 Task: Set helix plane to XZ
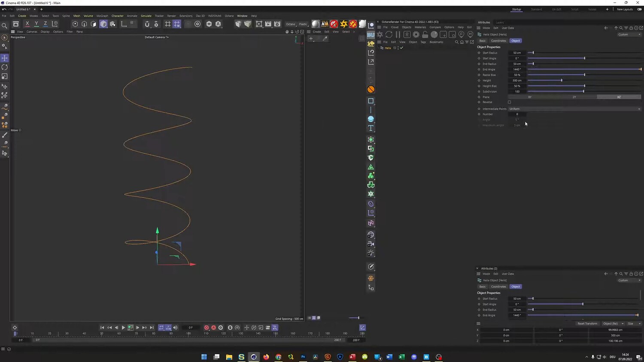(619, 97)
